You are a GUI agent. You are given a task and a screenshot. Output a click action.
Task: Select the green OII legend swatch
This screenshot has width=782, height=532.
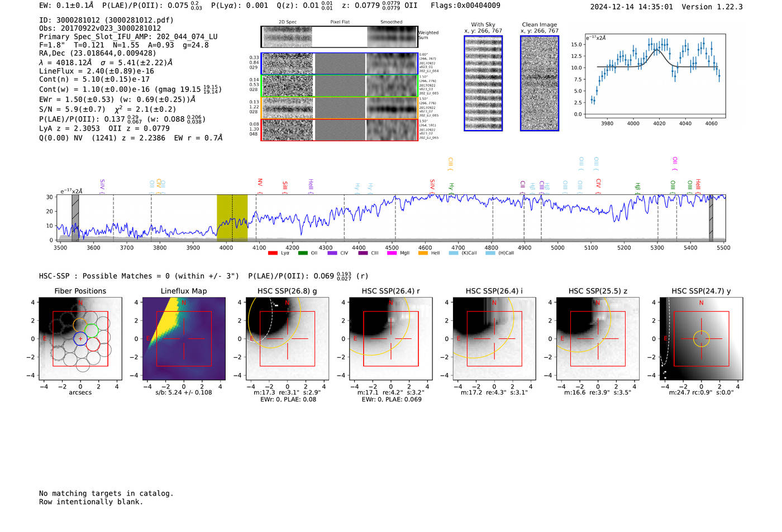click(x=303, y=253)
